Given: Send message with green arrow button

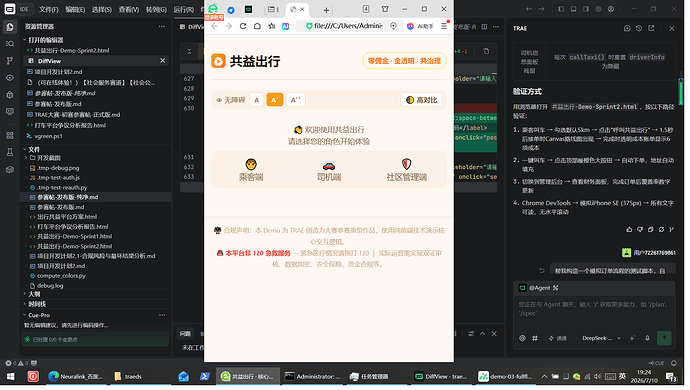Looking at the screenshot, I should [x=664, y=338].
